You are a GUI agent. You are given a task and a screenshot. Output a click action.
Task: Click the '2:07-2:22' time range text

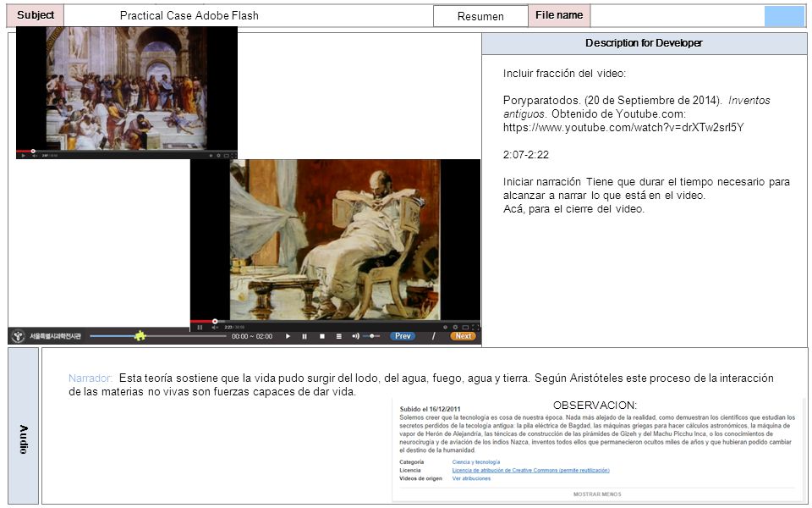point(525,154)
